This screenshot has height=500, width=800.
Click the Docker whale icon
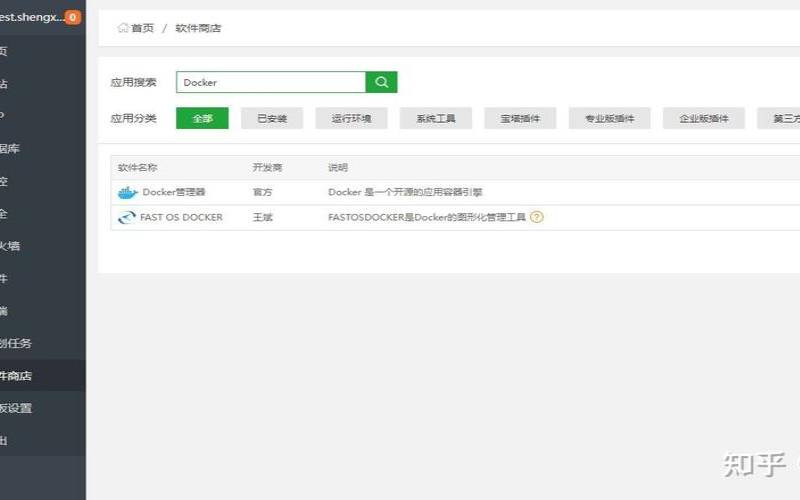click(x=127, y=192)
